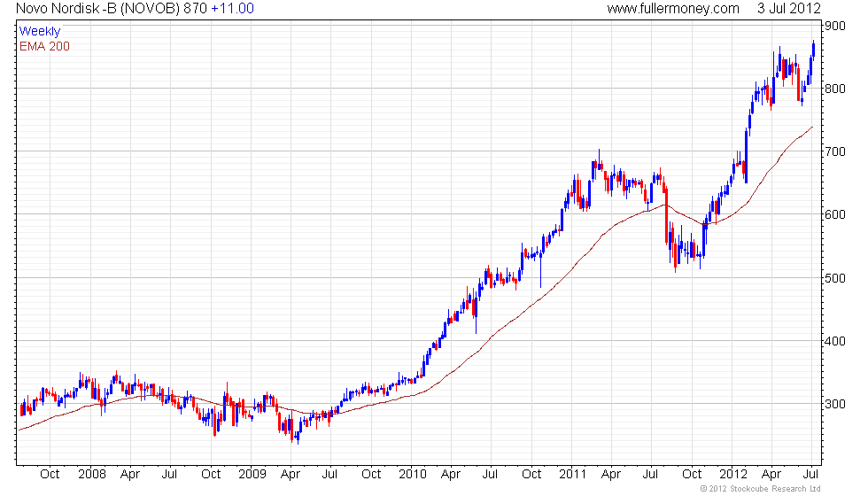Click the Novo Nordisk -B (NOVOB) chart title

click(97, 9)
